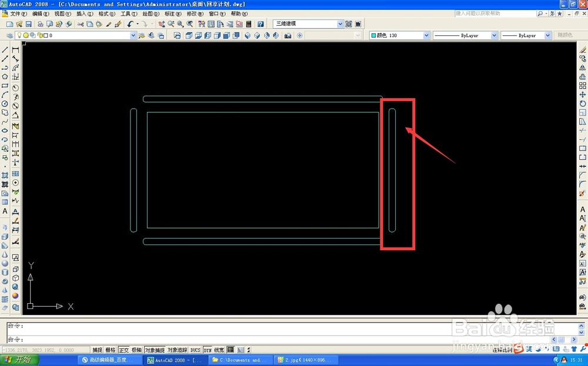Open the 工具 menu
This screenshot has height=366, width=588.
pyautogui.click(x=129, y=14)
